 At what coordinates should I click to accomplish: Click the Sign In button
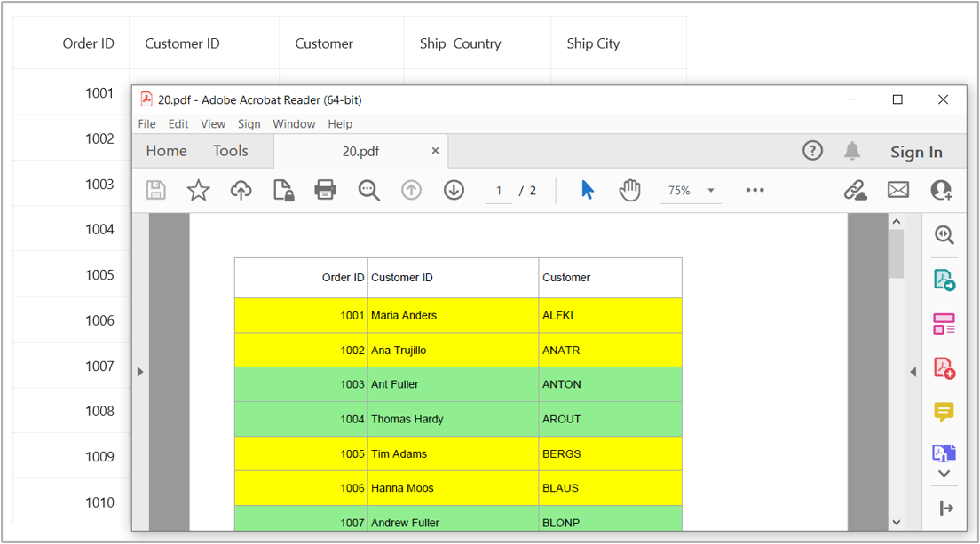(916, 152)
